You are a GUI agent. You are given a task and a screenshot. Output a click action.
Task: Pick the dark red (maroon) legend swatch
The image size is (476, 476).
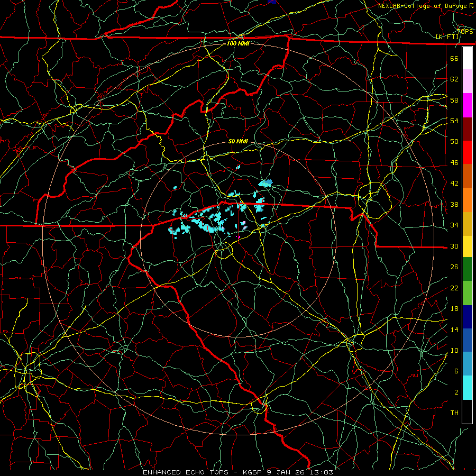coord(467,129)
